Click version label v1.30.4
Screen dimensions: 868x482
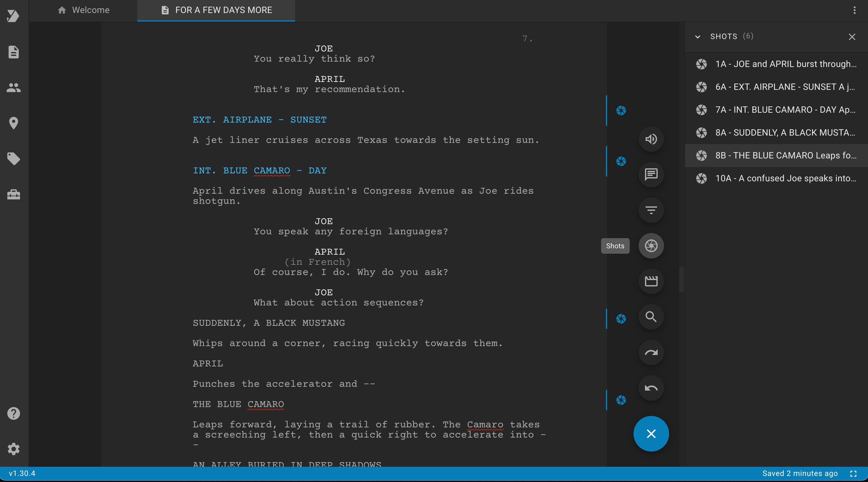[22, 473]
